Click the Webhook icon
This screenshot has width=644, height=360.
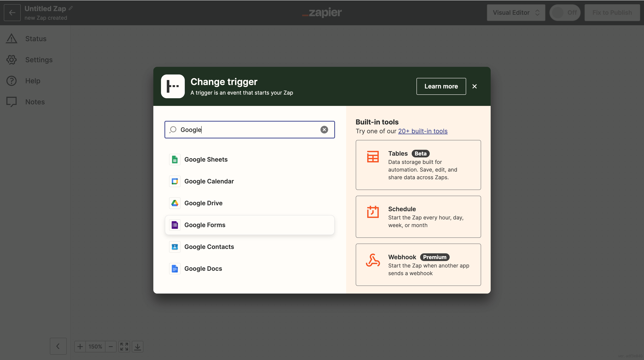click(373, 260)
